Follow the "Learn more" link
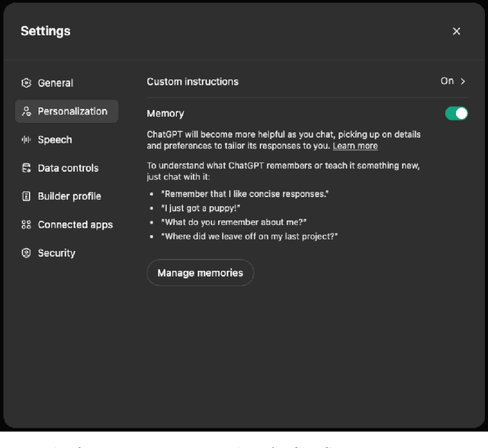488x448 pixels. click(x=355, y=146)
